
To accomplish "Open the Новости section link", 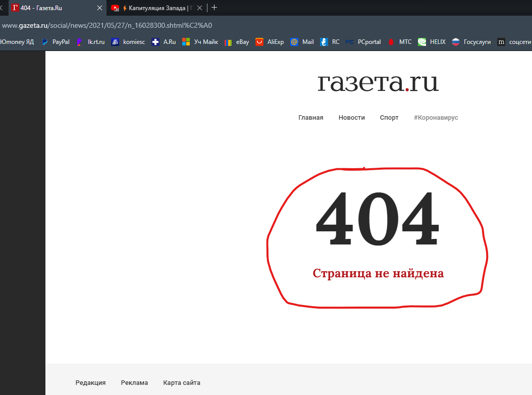I will pyautogui.click(x=351, y=117).
